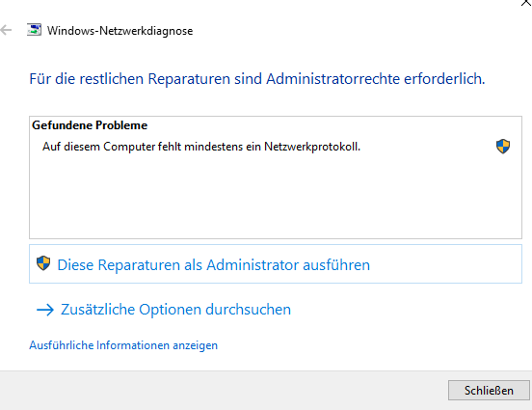Click the blue arrow icon before Zusätzliche Optionen
Image resolution: width=532 pixels, height=410 pixels.
click(45, 310)
